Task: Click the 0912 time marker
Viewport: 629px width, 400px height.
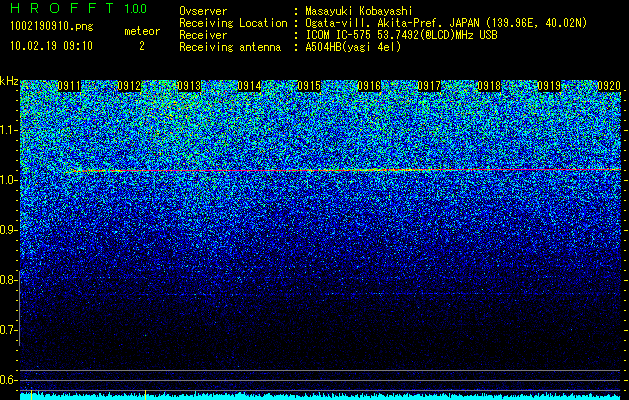Action: 129,86
